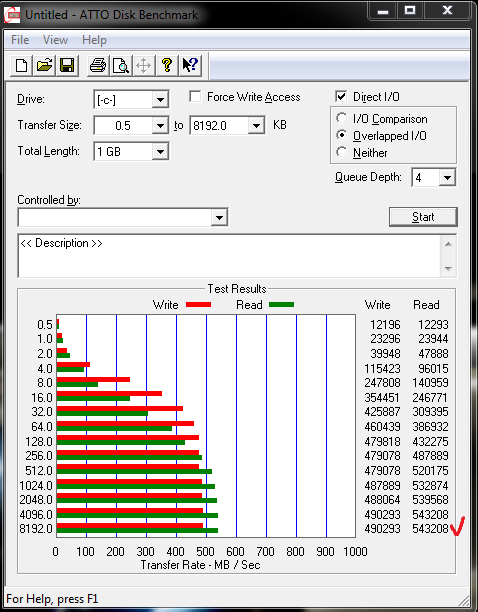Open a saved benchmark file icon
The width and height of the screenshot is (478, 612).
click(44, 65)
